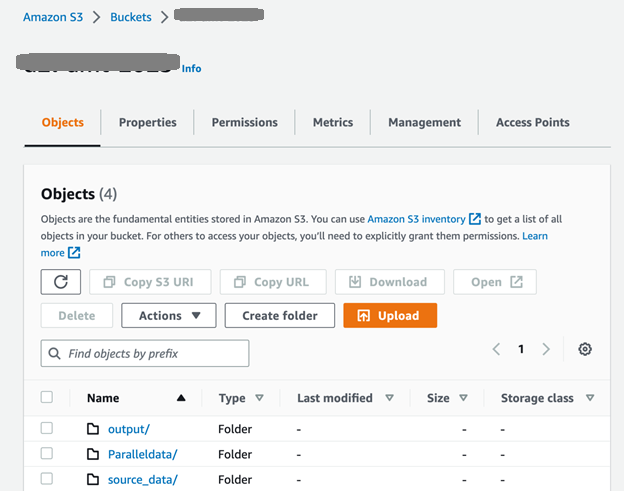
Task: Click the Create folder button
Action: [x=280, y=316]
